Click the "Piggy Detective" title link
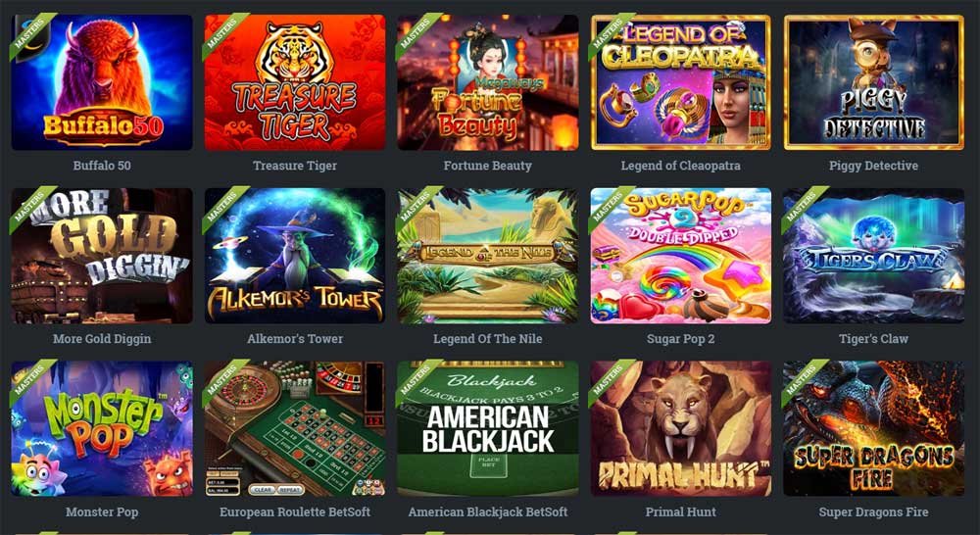 (874, 166)
